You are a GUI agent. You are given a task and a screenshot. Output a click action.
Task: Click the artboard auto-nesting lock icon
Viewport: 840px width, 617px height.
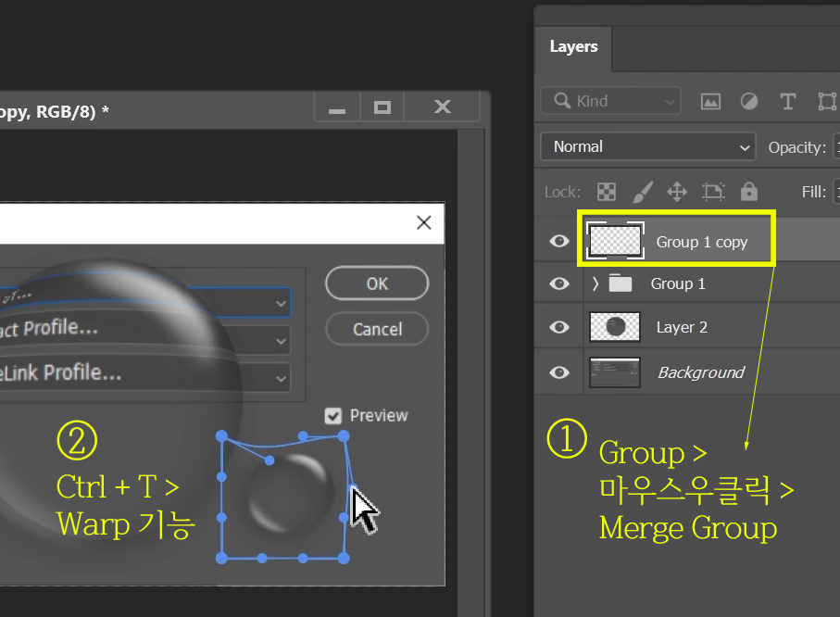712,192
